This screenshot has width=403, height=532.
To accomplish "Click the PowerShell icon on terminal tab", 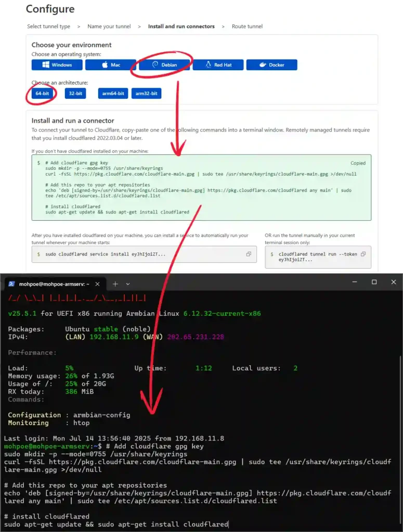I will [x=11, y=284].
